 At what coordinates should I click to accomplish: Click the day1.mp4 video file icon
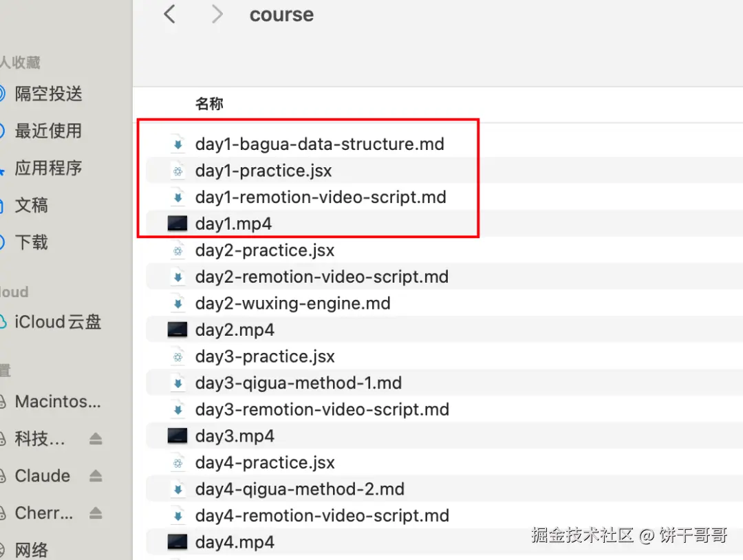point(177,224)
